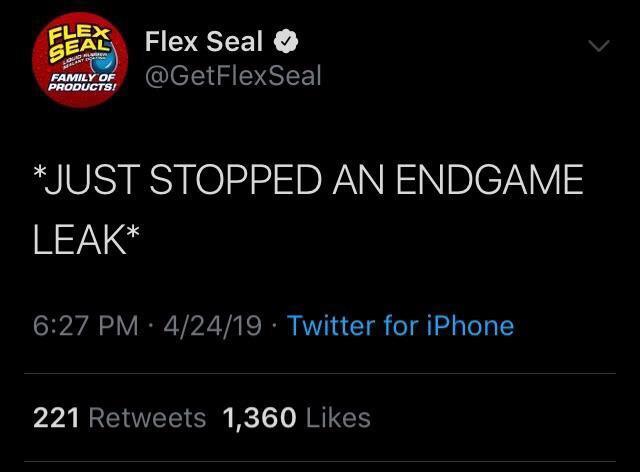
Task: Select the 4/24/19 date
Action: 215,325
